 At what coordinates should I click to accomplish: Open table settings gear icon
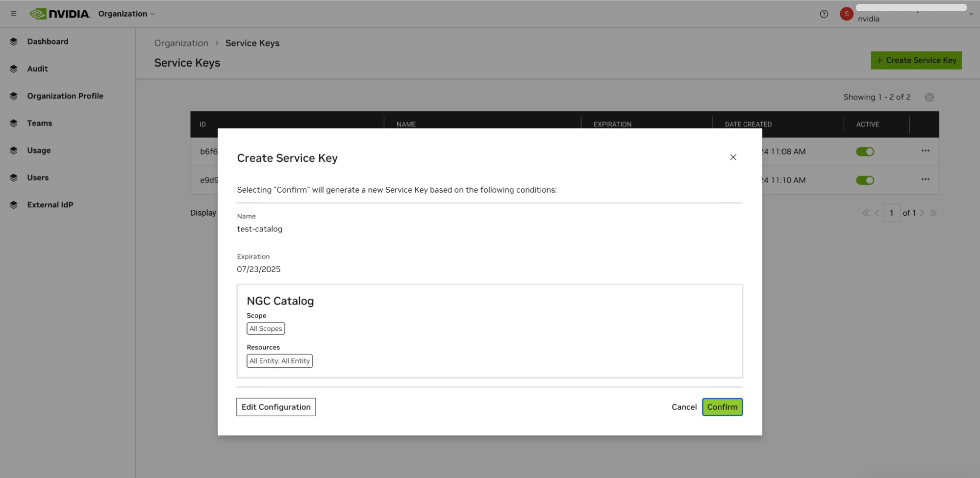point(929,97)
